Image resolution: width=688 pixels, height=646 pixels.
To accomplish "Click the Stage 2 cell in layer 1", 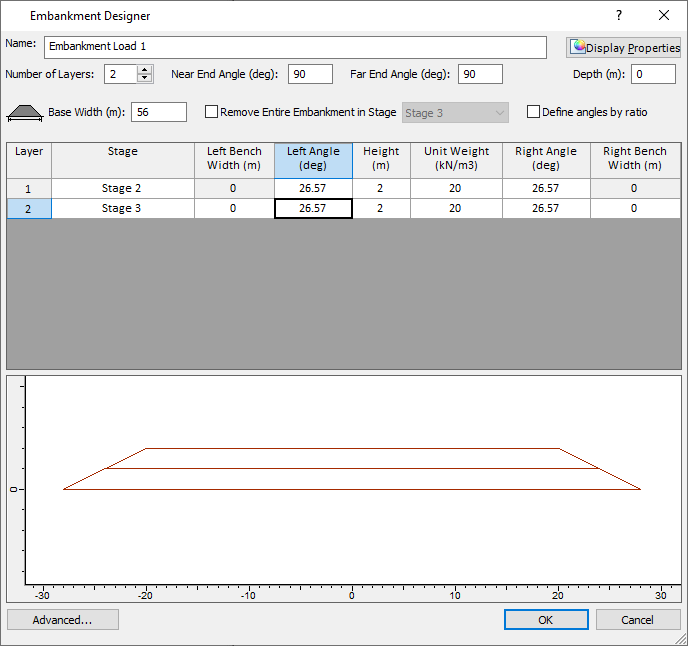I will tap(122, 188).
